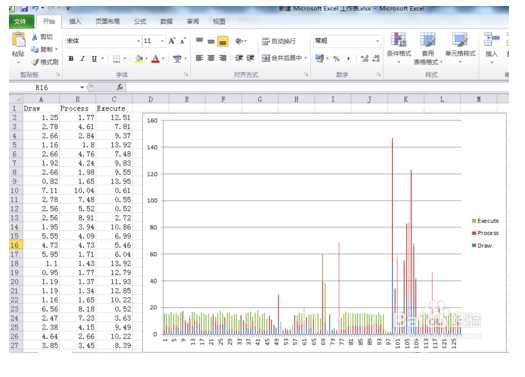Viewport: 525px width, 377px height.
Task: Toggle Italic formatting in ribbon
Action: tap(82, 59)
